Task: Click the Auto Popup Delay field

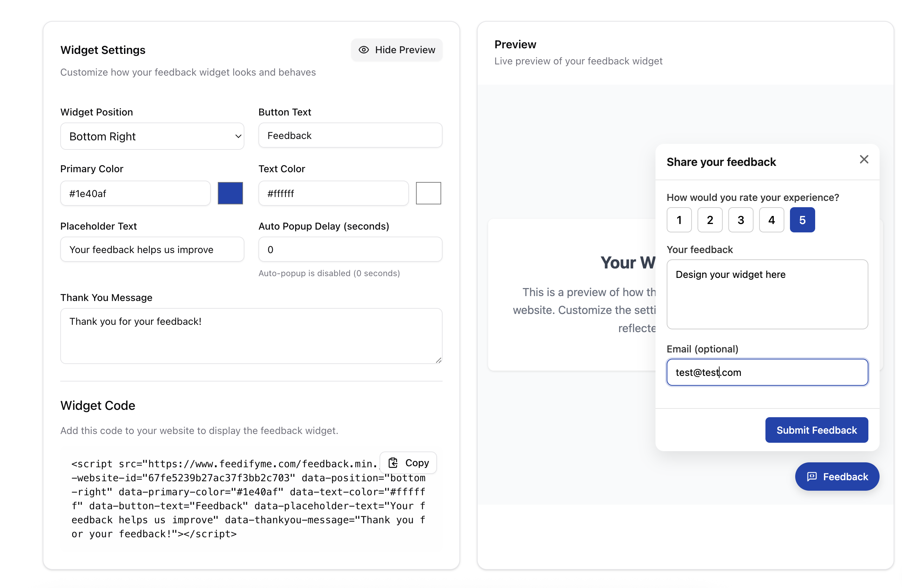Action: coord(350,249)
